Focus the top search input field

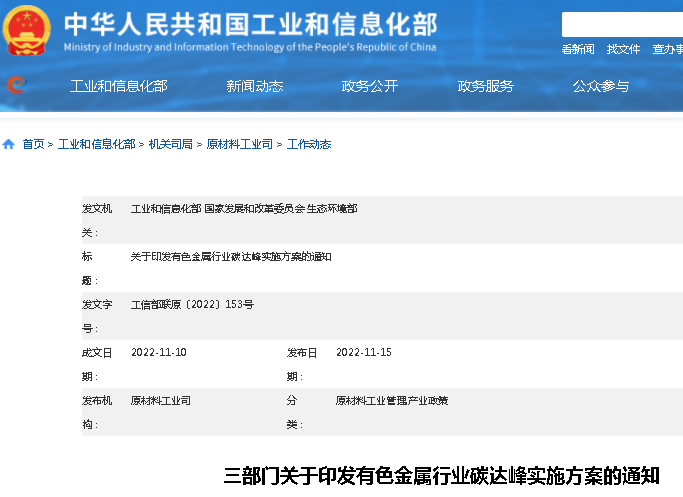622,24
